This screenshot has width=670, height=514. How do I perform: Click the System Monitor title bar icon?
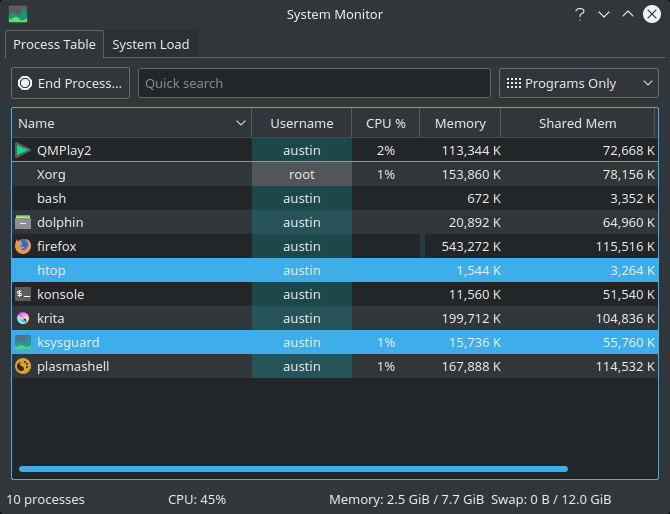(18, 14)
